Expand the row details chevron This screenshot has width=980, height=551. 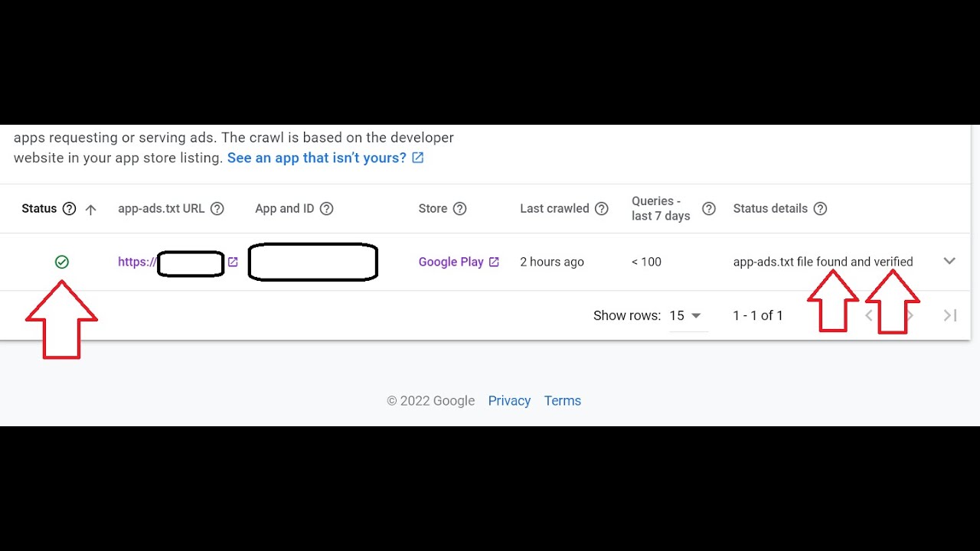(x=949, y=261)
